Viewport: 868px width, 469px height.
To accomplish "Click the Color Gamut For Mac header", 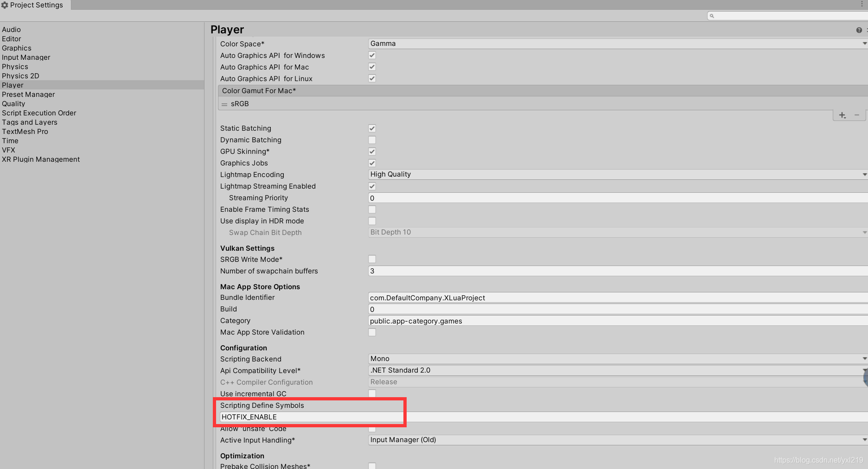I will pos(542,91).
